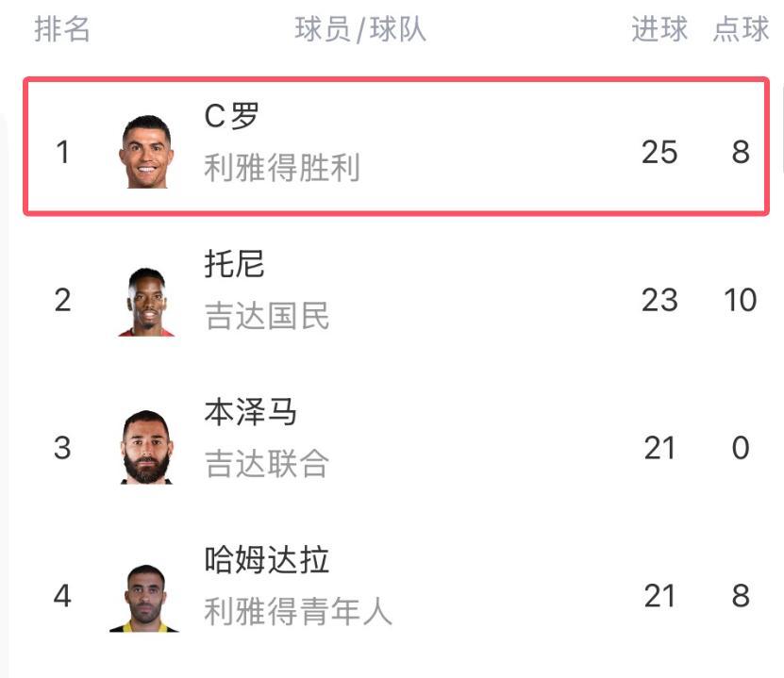Select player name C罗

[x=231, y=116]
